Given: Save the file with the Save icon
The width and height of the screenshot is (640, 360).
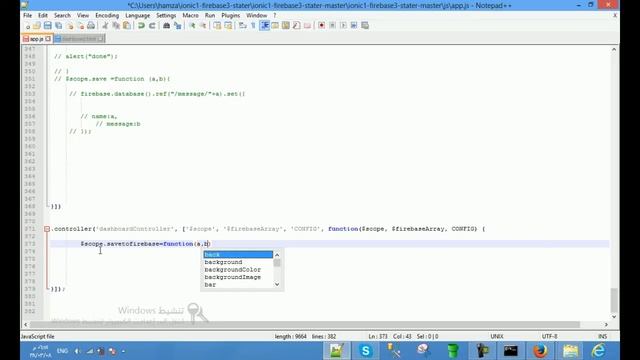Looking at the screenshot, I should point(48,26).
